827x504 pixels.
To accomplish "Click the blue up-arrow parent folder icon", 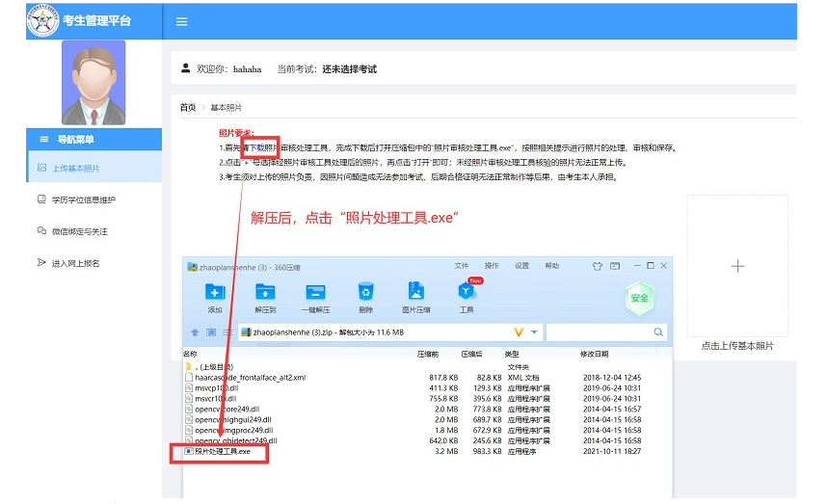I will (195, 332).
